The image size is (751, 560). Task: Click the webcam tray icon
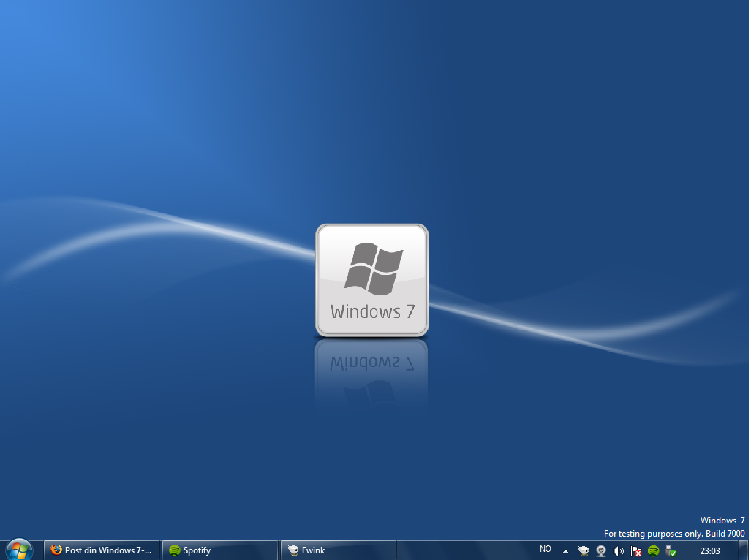tap(601, 551)
